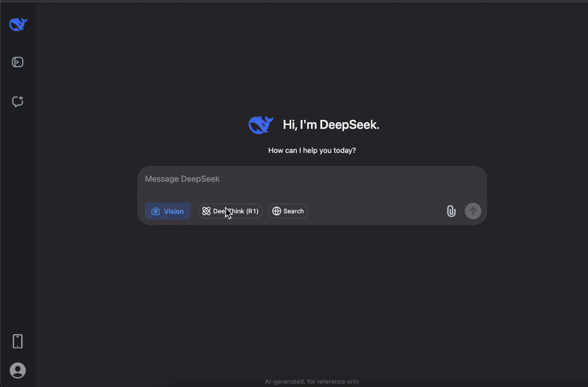Click the paperclip attach file icon
Image resolution: width=588 pixels, height=387 pixels.
[x=451, y=211]
